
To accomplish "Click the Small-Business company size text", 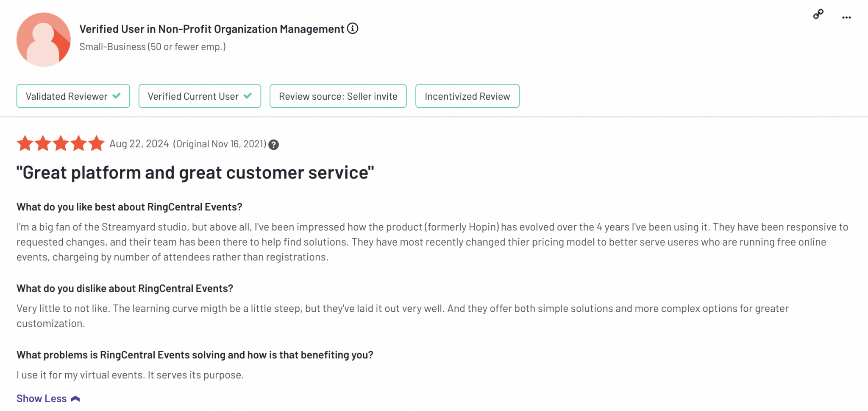I will click(152, 47).
